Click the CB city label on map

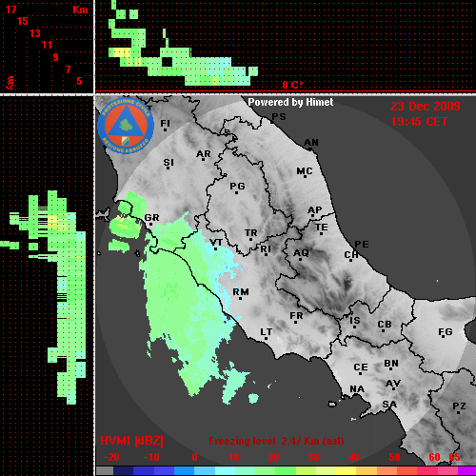385,325
